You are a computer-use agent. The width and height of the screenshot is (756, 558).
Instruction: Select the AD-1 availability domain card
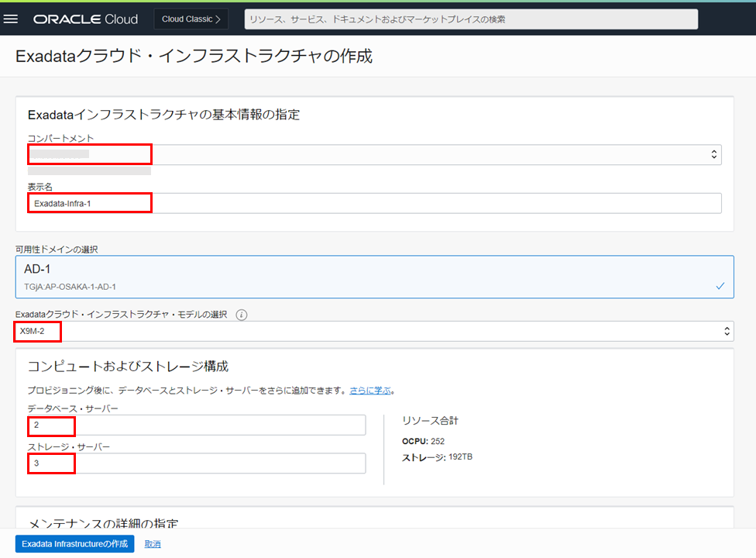click(x=374, y=277)
